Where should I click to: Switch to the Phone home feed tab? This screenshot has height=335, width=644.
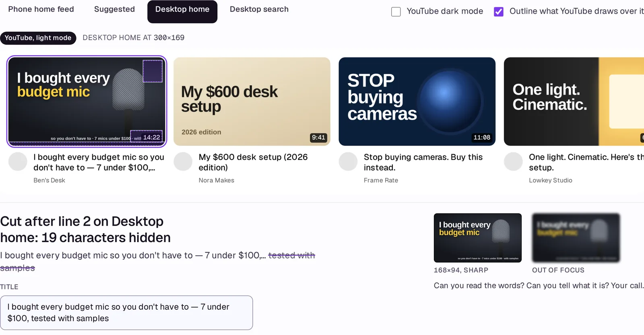click(41, 9)
